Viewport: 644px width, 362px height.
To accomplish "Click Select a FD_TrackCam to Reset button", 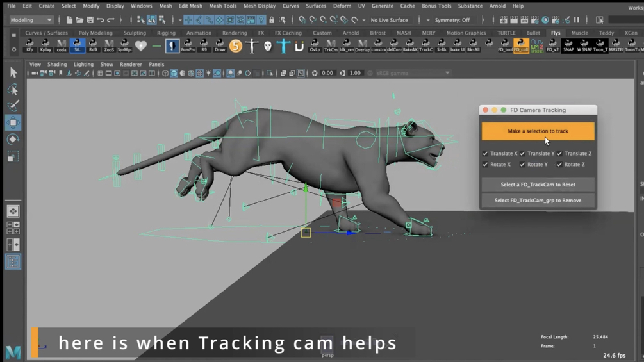I will click(538, 185).
